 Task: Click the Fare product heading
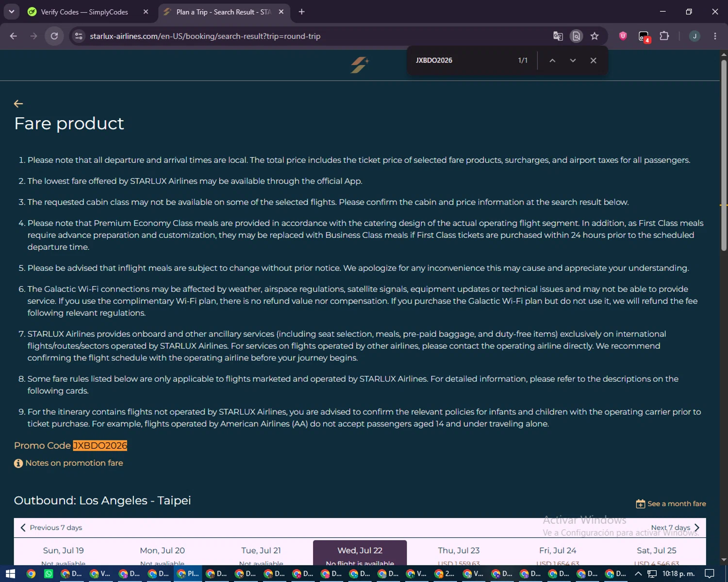pos(69,124)
